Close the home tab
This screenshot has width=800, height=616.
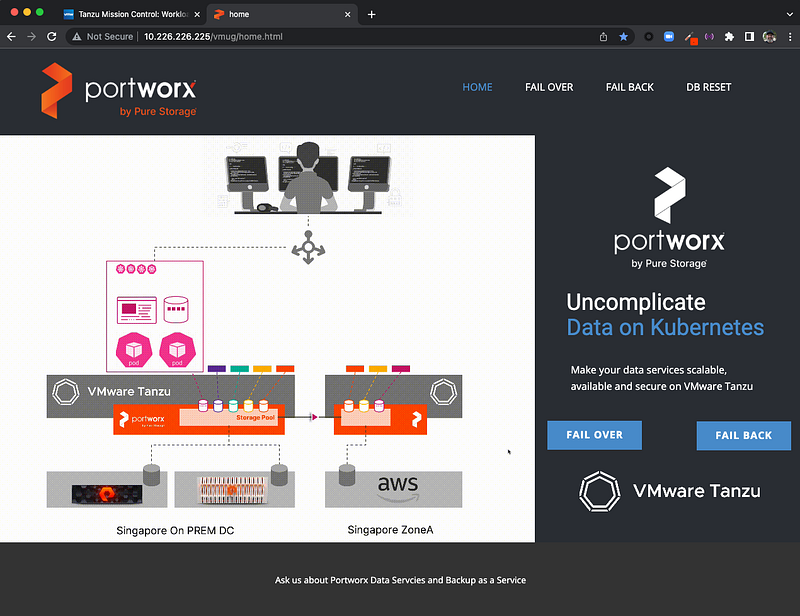(x=347, y=14)
